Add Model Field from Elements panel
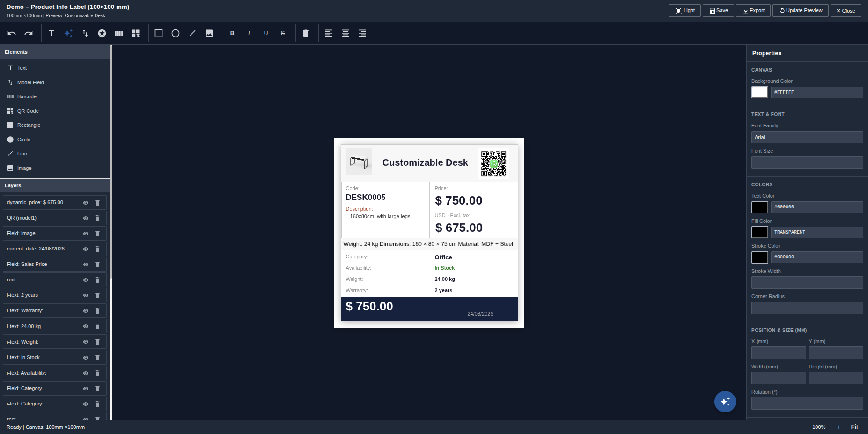Viewport: 868px width, 434px height. tap(55, 82)
